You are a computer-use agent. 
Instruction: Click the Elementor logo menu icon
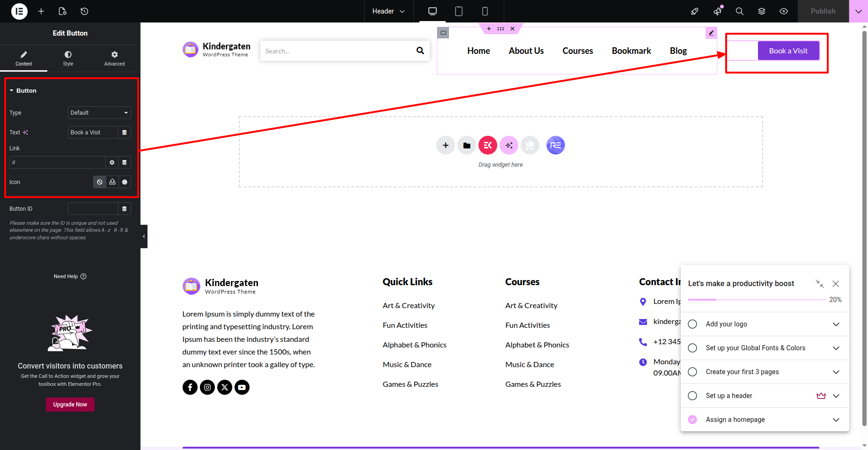pyautogui.click(x=19, y=11)
